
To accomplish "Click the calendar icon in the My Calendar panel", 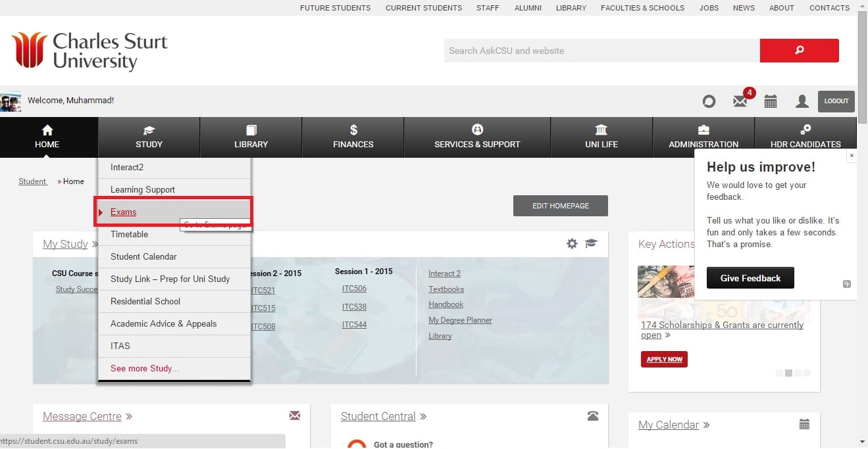I will 804,424.
